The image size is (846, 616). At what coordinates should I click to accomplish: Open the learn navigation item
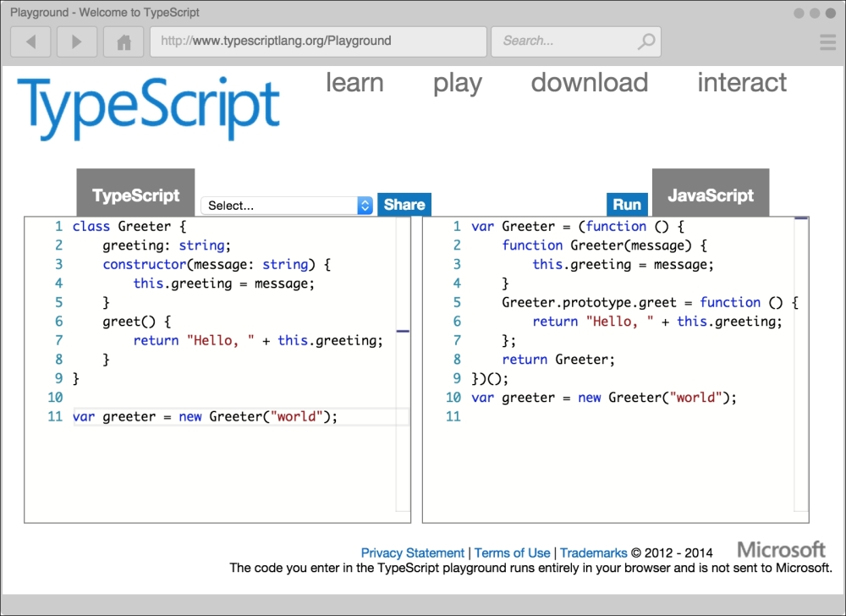(354, 83)
